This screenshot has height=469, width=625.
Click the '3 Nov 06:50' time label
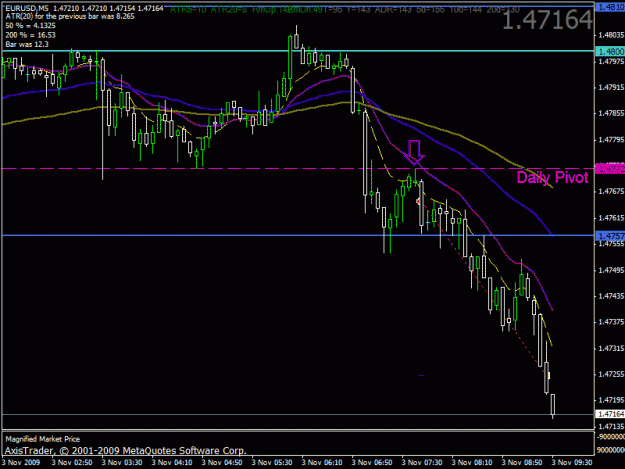(x=372, y=463)
